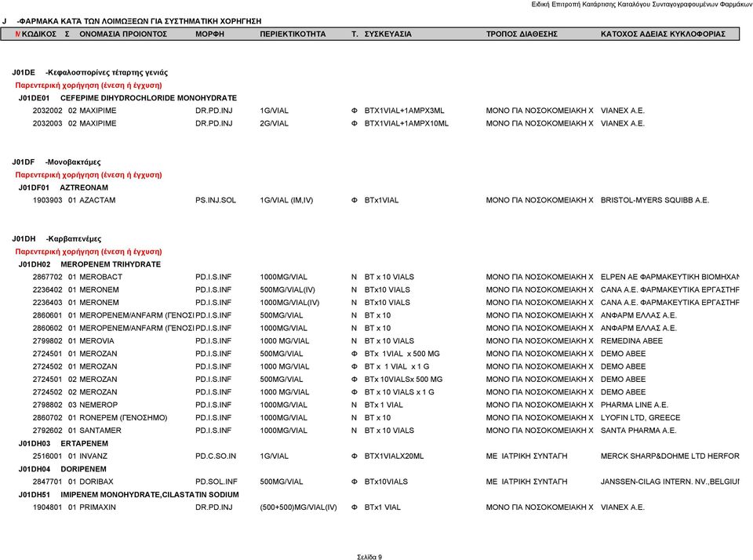The height and width of the screenshot is (560, 753).
Task: Click packaging 'BTx 10VIALSx 500 MG'
Action: tap(403, 380)
